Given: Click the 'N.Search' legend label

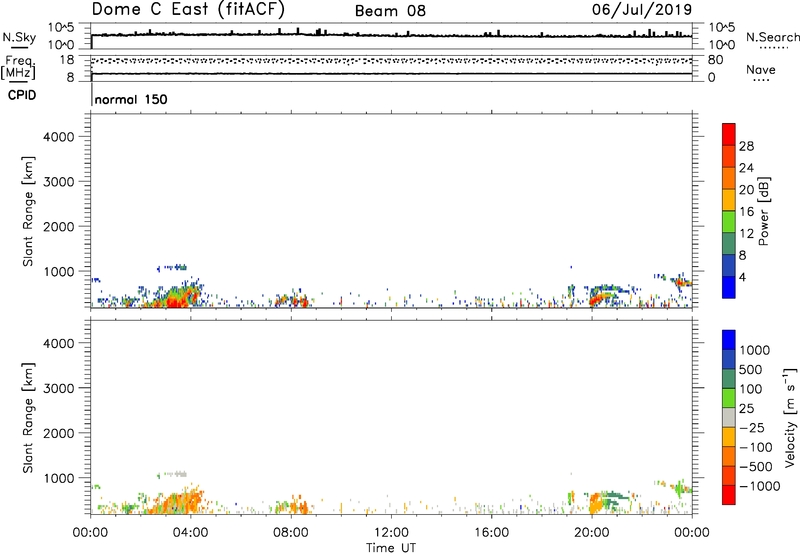Looking at the screenshot, I should coord(773,37).
